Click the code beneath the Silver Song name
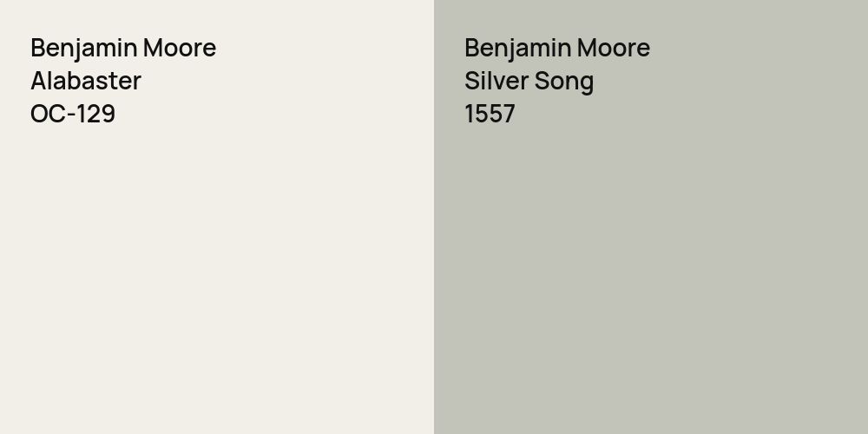The width and height of the screenshot is (868, 434). coord(490,114)
